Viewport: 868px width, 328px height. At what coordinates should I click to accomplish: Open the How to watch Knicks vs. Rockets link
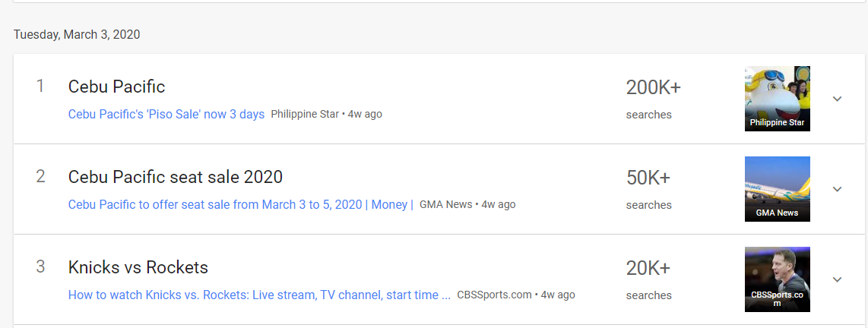coord(259,295)
